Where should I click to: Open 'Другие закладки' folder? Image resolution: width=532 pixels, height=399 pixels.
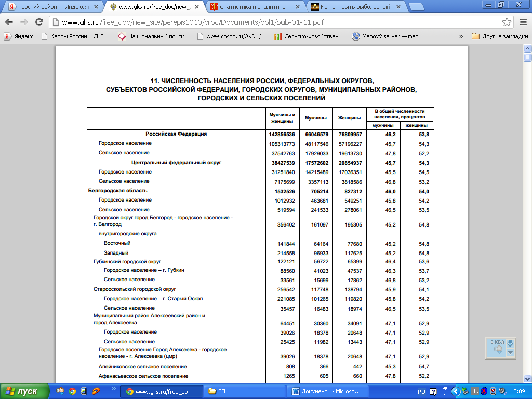pyautogui.click(x=500, y=36)
